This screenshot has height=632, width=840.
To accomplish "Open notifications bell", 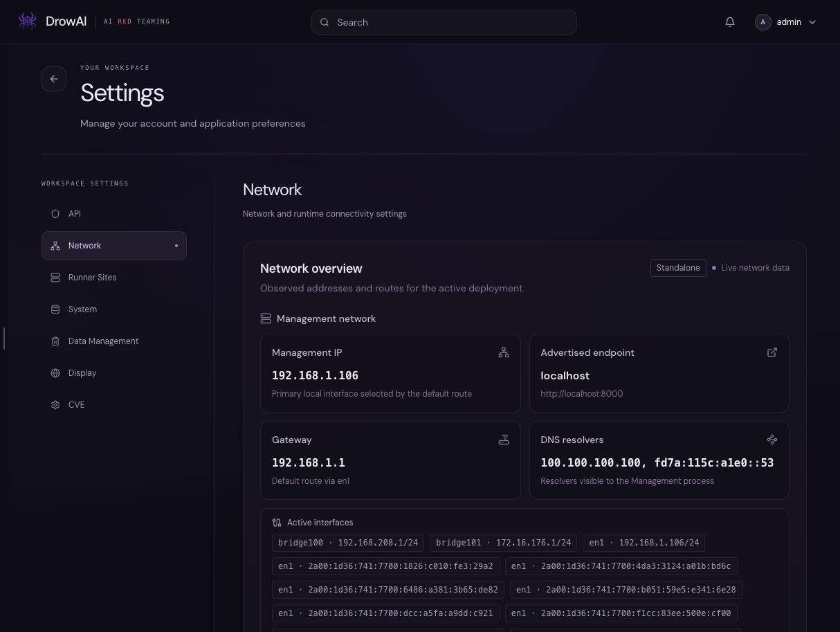I will coord(730,22).
